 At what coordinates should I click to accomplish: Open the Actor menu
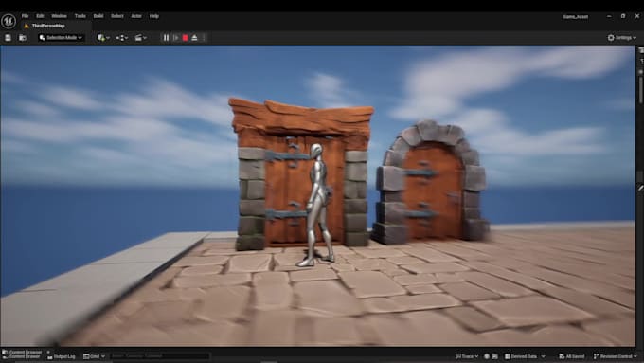coord(136,16)
